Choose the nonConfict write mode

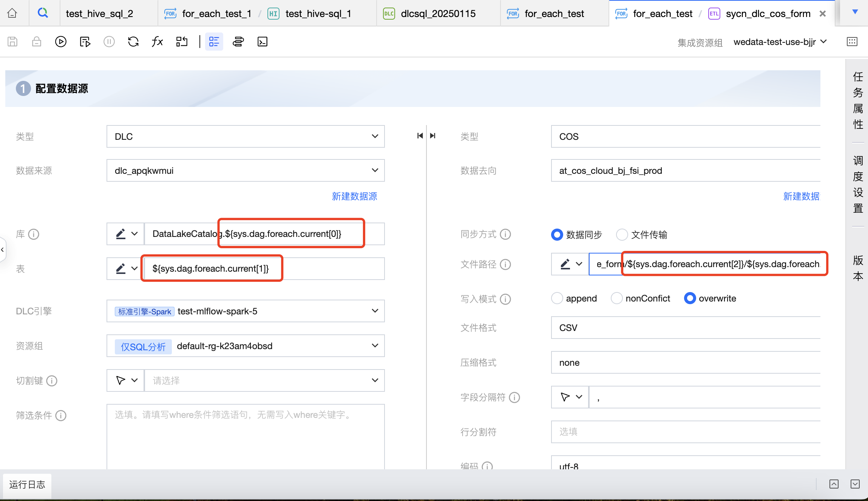click(x=616, y=298)
